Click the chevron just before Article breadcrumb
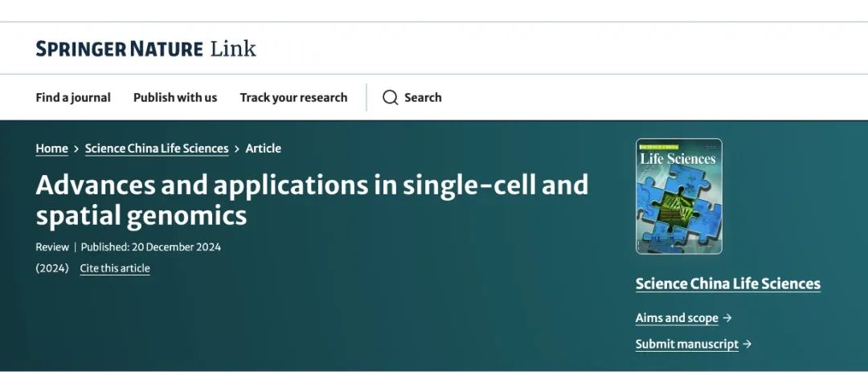The height and width of the screenshot is (375, 868). point(237,149)
